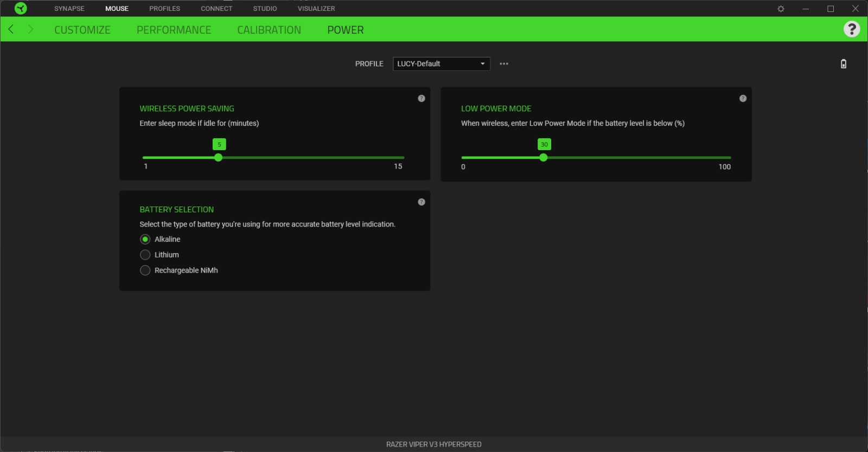Click the Low Power Mode heading
Image resolution: width=868 pixels, height=452 pixels.
496,108
